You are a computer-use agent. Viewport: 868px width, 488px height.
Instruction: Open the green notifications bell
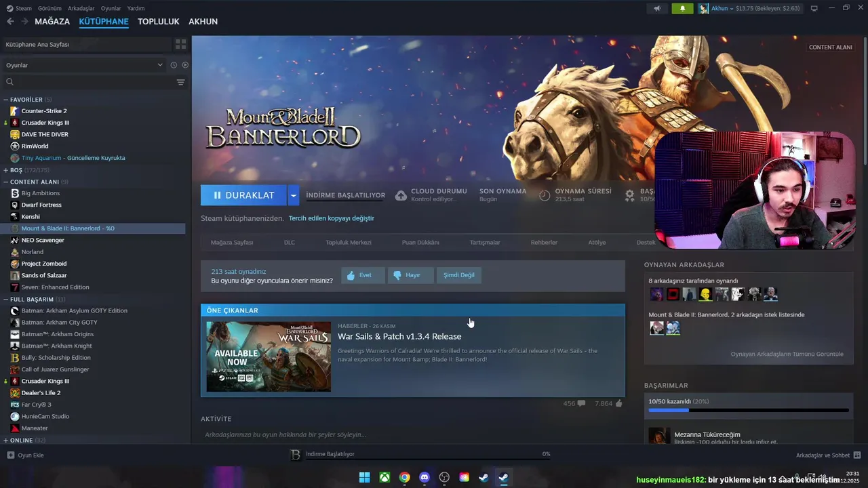(682, 8)
